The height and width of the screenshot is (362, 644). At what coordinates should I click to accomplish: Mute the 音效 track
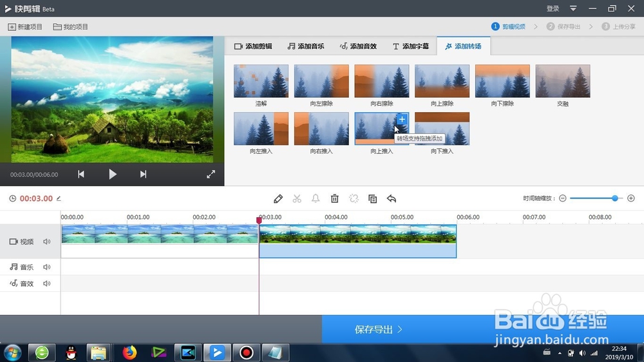[47, 283]
